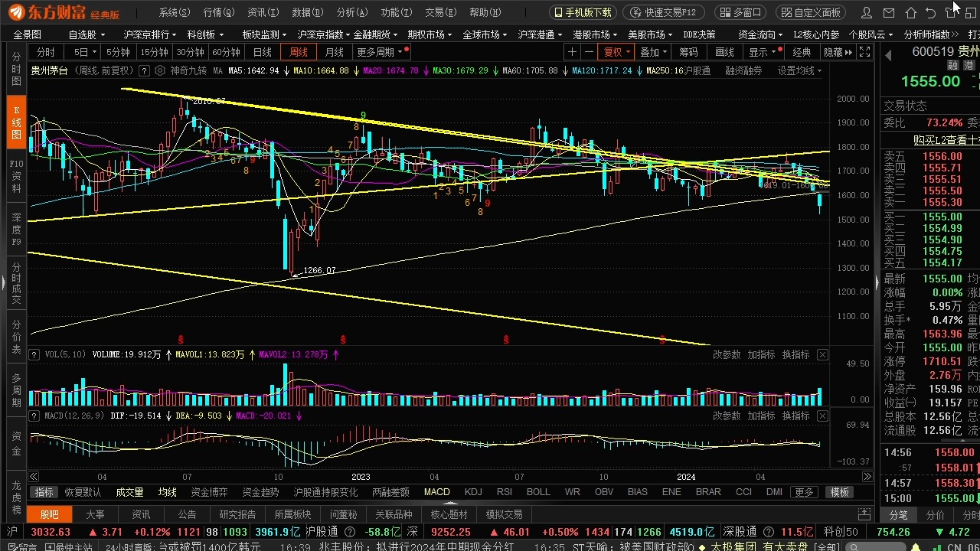Select 5分钟 period

(118, 52)
